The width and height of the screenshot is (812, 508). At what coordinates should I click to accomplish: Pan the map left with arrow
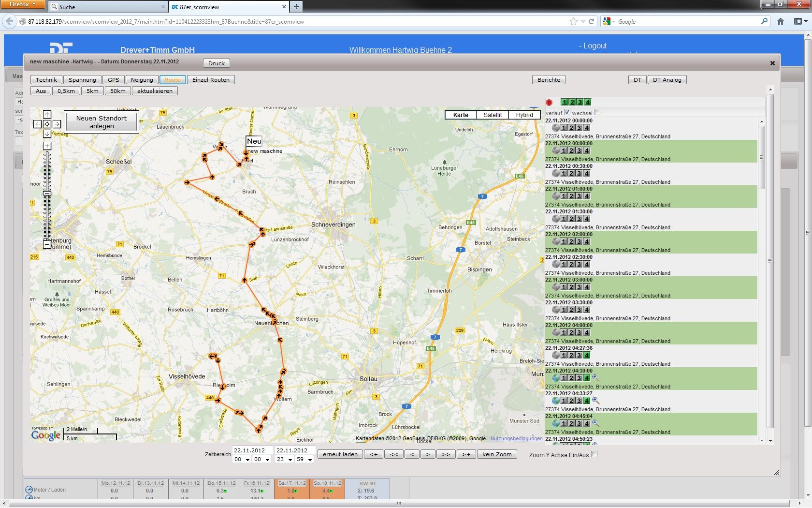[x=37, y=124]
